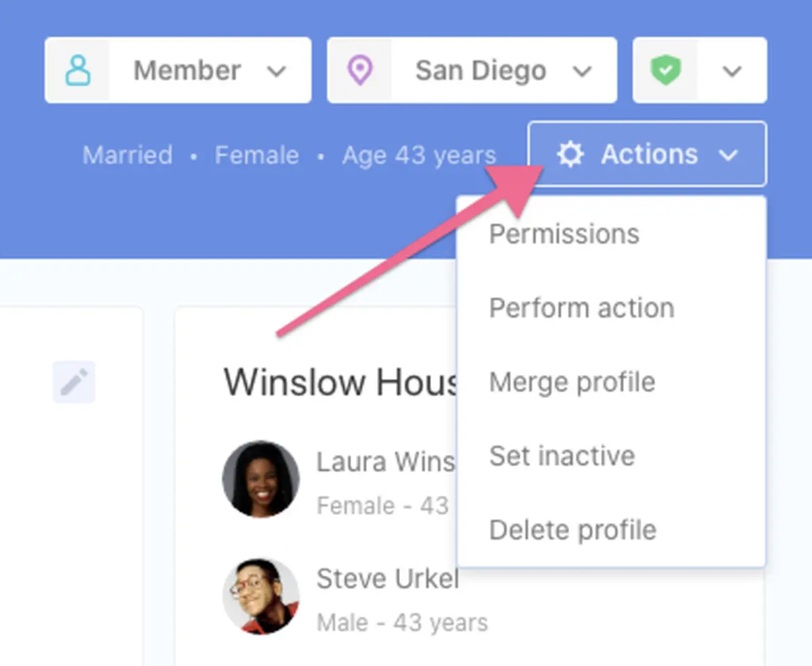Choose Delete profile from the menu
812x666 pixels.
(x=573, y=529)
